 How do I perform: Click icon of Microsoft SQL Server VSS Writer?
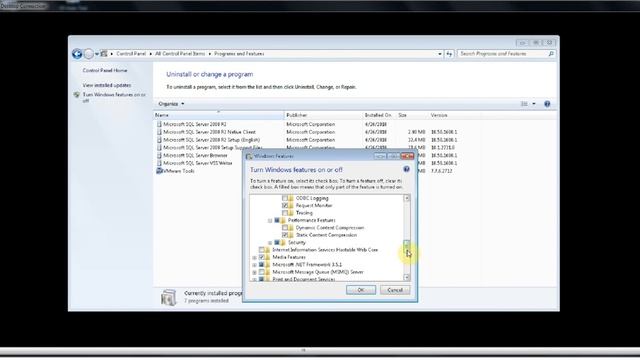point(159,163)
